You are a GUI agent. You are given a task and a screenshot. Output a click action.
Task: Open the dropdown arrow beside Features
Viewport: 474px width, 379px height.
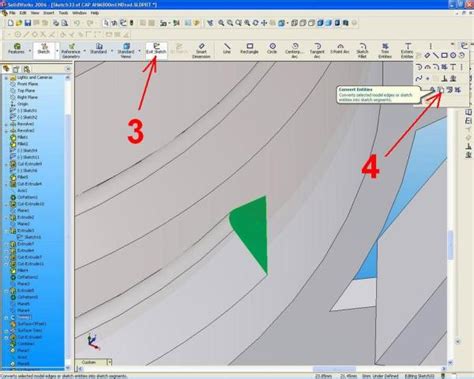[30, 51]
